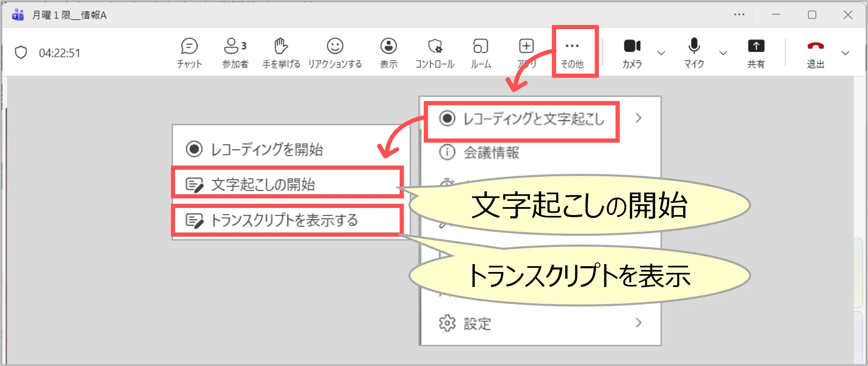The image size is (868, 366).
Task: Select レコーディングと文字起こし menu item
Action: (x=532, y=119)
